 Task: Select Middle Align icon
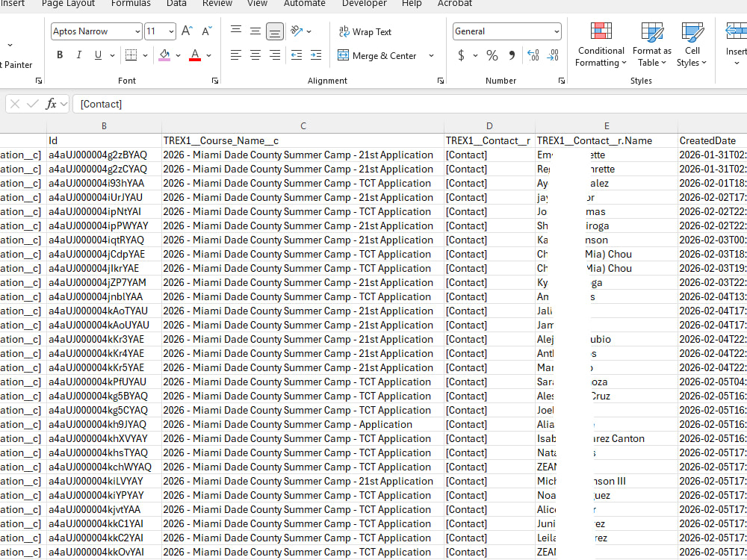[x=255, y=31]
